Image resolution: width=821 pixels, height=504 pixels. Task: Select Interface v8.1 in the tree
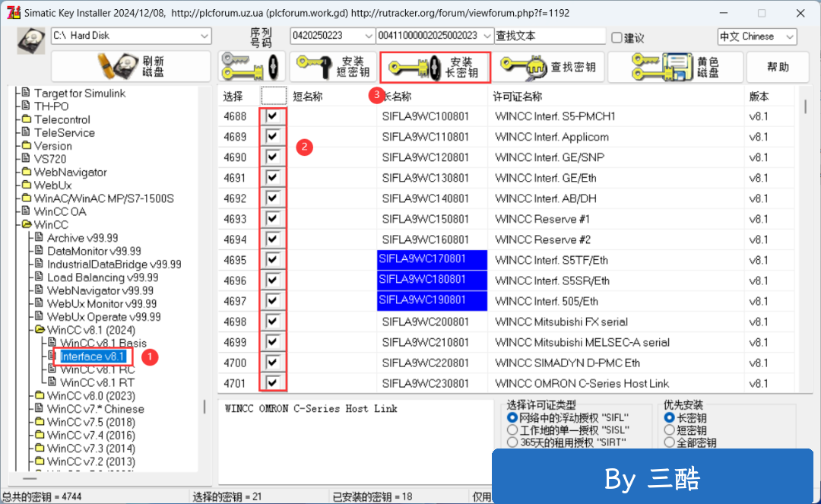93,357
